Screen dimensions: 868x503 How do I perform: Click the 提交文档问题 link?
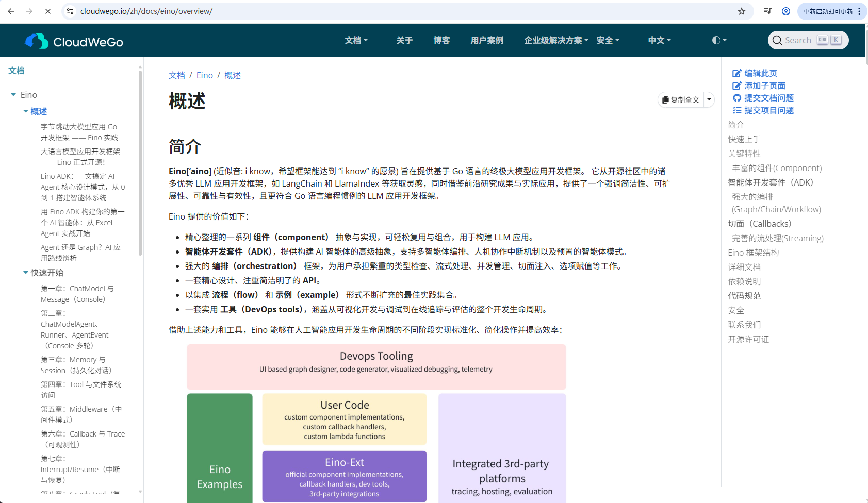769,98
